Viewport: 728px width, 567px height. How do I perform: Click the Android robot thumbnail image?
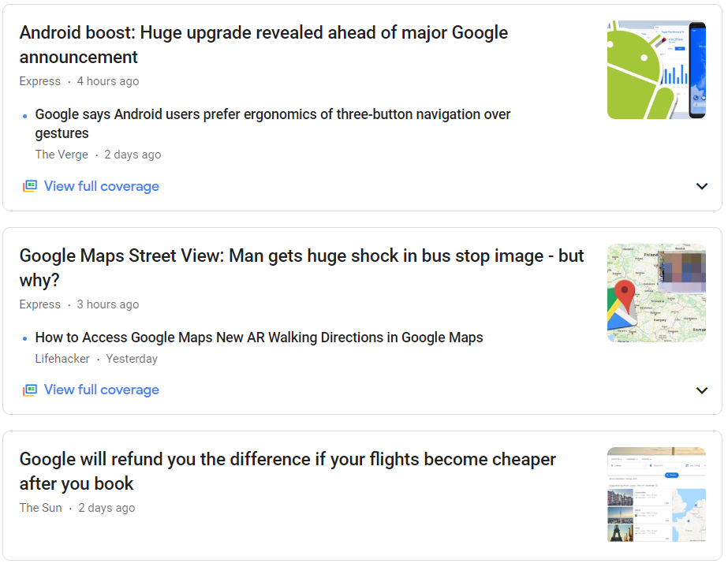pos(656,69)
